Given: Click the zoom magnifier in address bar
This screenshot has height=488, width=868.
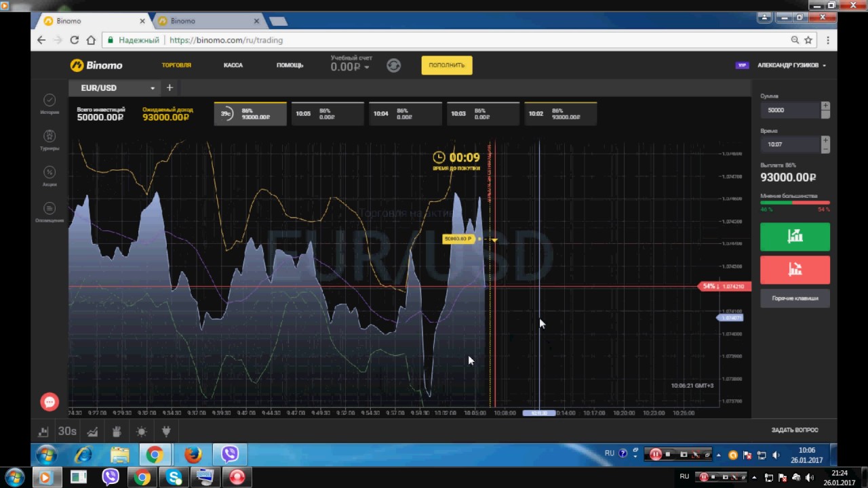Looking at the screenshot, I should [x=795, y=40].
